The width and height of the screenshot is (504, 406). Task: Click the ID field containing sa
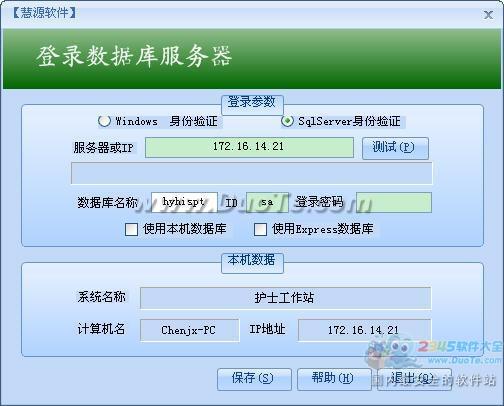[267, 202]
